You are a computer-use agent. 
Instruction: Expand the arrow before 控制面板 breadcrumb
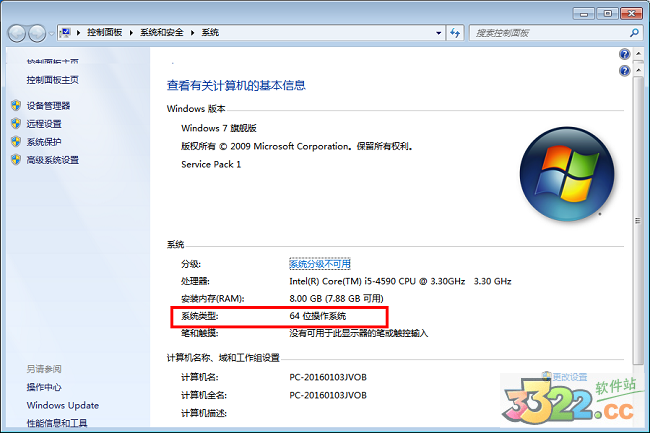78,33
